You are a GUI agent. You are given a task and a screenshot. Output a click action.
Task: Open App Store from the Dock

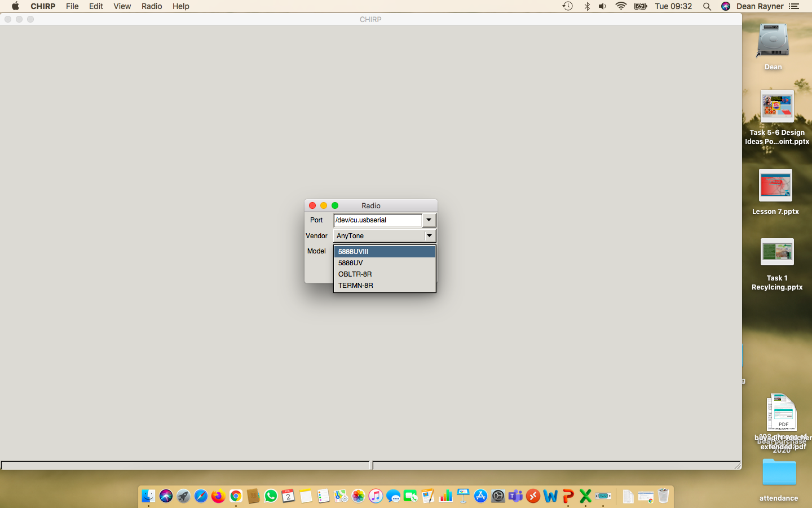point(480,496)
